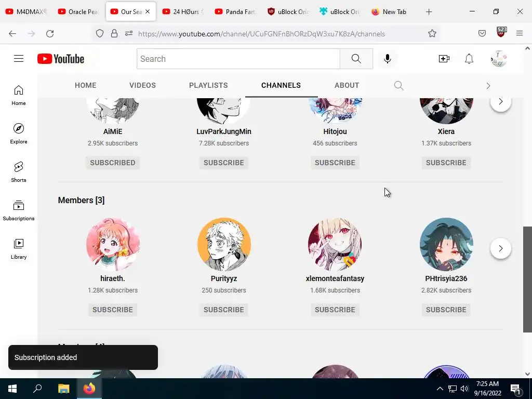Bookmark this page with the star
The width and height of the screenshot is (532, 399).
(432, 34)
